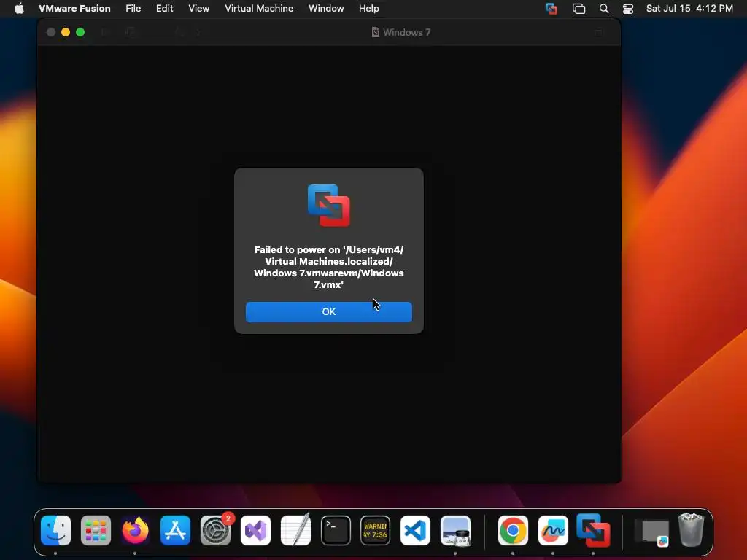Click the 'Failed to power on' error message text
Screen dimensions: 747x560
pos(329,267)
